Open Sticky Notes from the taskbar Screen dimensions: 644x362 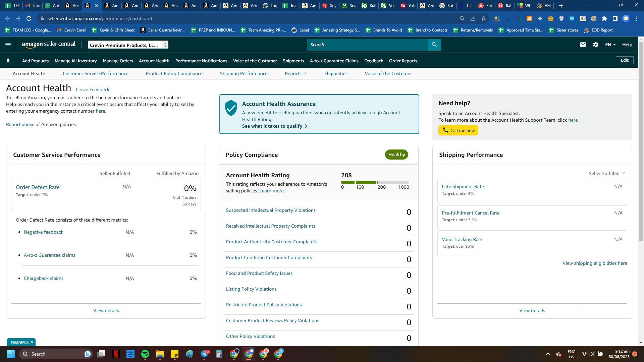tap(175, 354)
